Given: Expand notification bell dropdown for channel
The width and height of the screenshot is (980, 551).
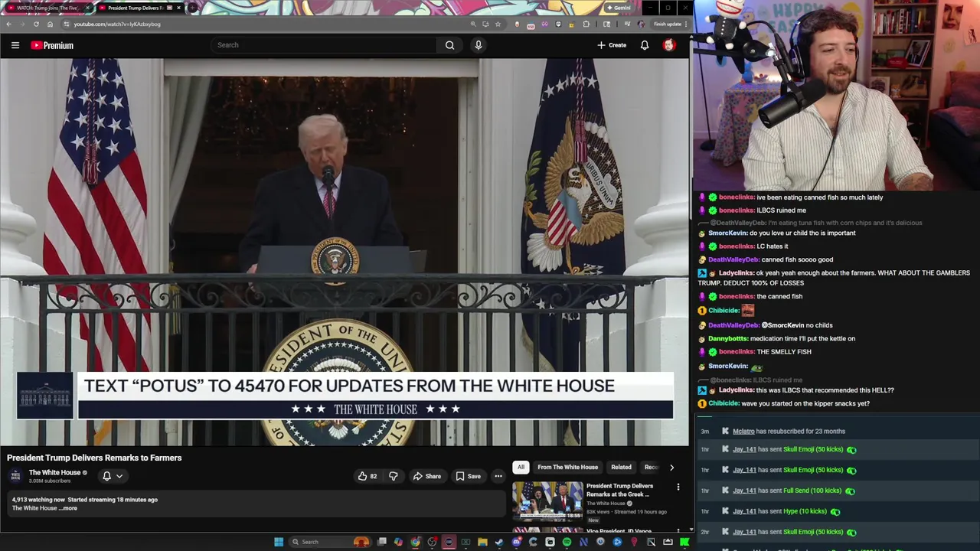Looking at the screenshot, I should click(113, 476).
